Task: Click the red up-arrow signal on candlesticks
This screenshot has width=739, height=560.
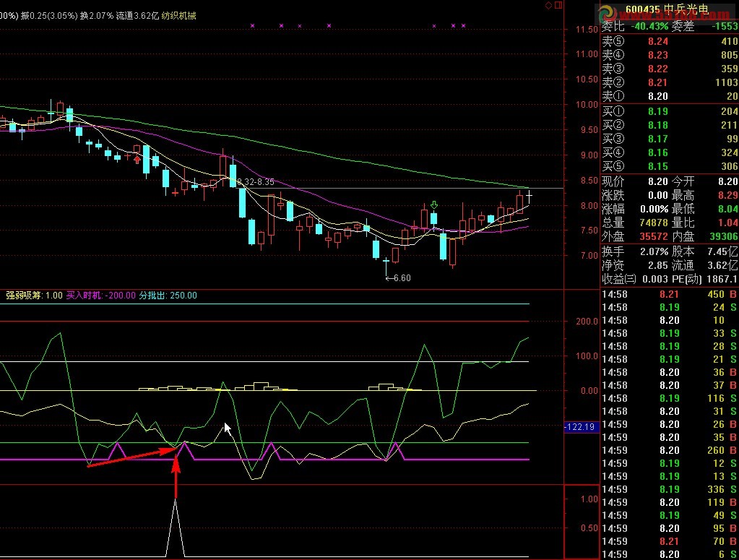Action: coord(137,159)
